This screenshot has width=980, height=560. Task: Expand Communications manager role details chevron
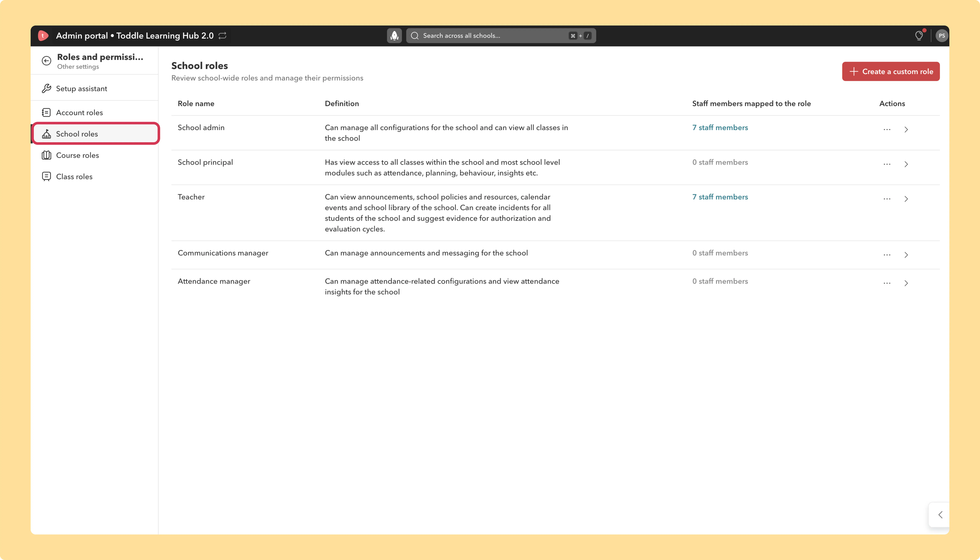906,255
